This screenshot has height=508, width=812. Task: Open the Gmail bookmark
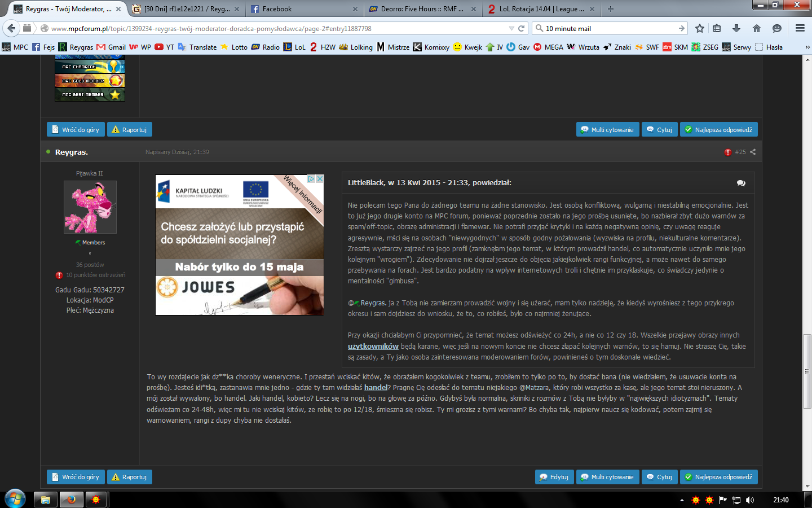[111, 47]
